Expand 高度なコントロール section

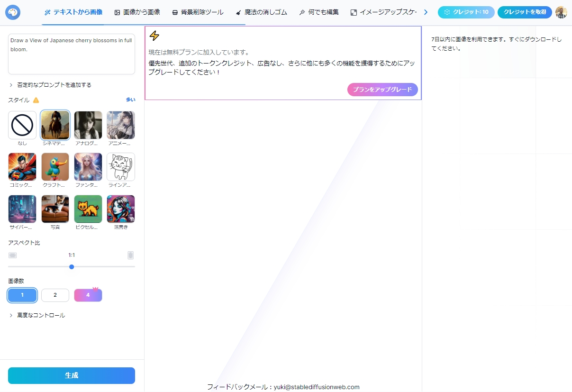coord(37,315)
